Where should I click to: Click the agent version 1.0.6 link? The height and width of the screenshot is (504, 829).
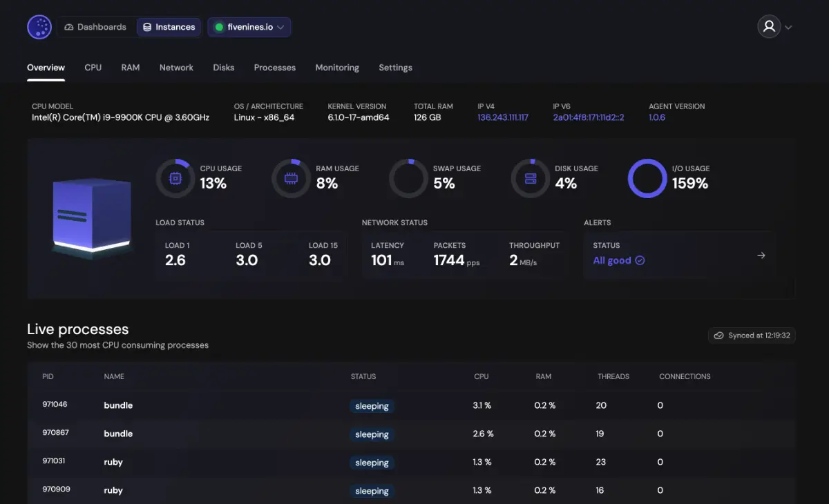(x=656, y=117)
